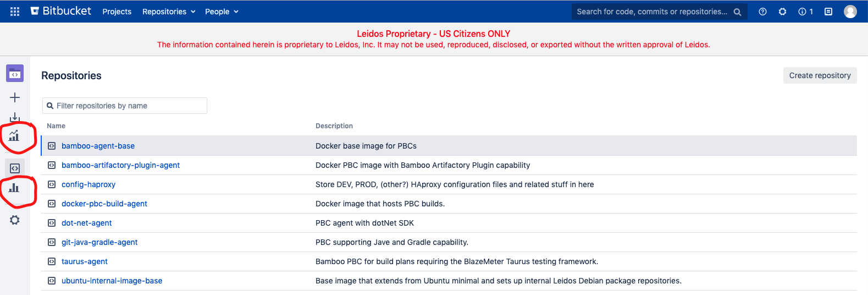Image resolution: width=868 pixels, height=295 pixels.
Task: Open the dot-net-agent repository
Action: (86, 223)
